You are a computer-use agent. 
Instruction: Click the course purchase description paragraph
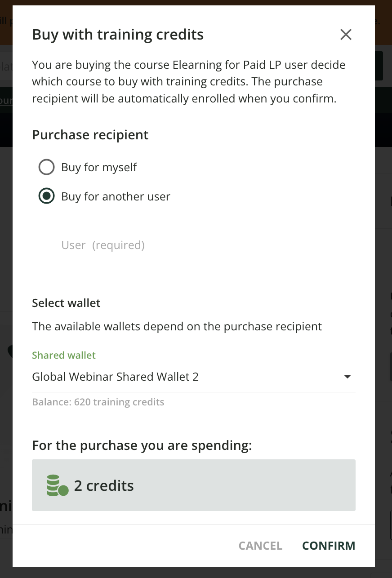tap(189, 82)
